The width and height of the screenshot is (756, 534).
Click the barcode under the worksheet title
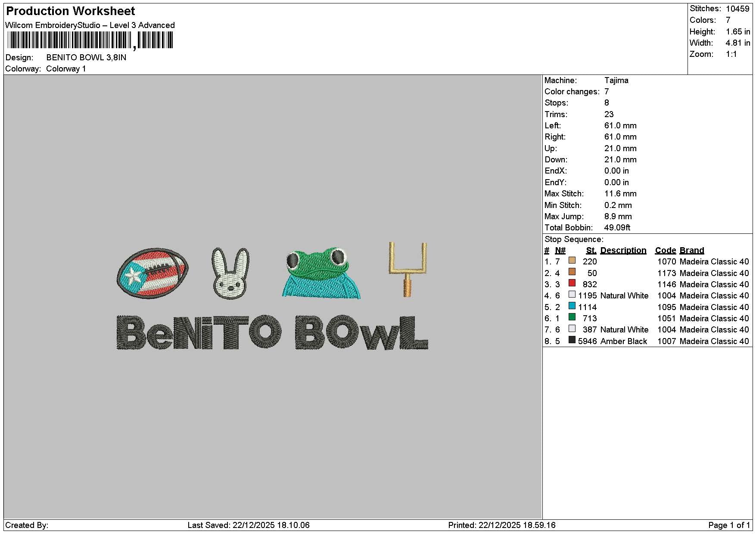[90, 40]
